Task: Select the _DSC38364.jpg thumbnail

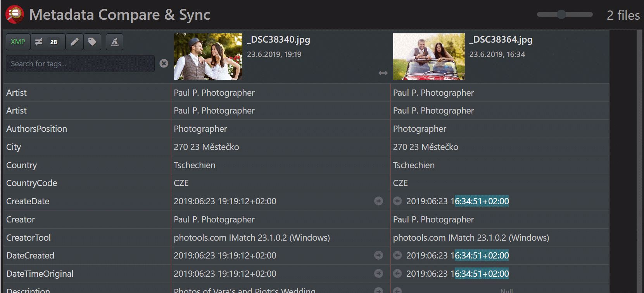Action: [x=429, y=57]
